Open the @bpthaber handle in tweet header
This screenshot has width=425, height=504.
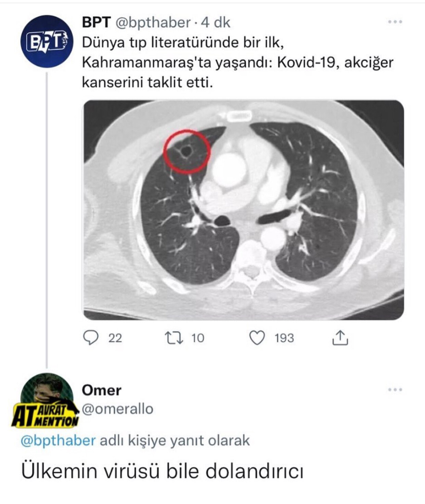pyautogui.click(x=153, y=23)
